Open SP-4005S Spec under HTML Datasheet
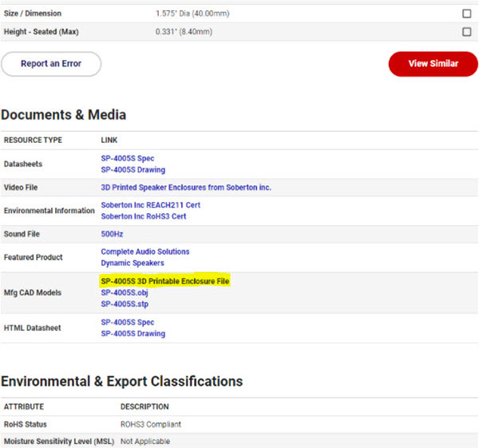 (x=128, y=322)
